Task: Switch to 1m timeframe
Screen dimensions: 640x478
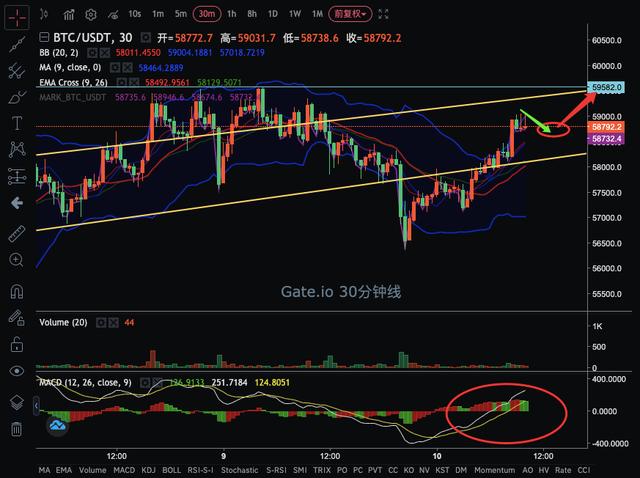Action: click(x=158, y=14)
